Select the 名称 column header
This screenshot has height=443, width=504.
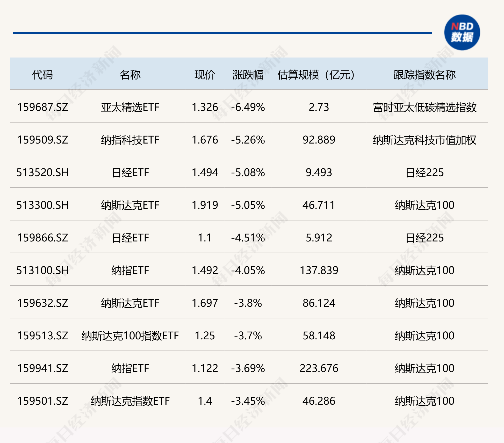[x=130, y=75]
